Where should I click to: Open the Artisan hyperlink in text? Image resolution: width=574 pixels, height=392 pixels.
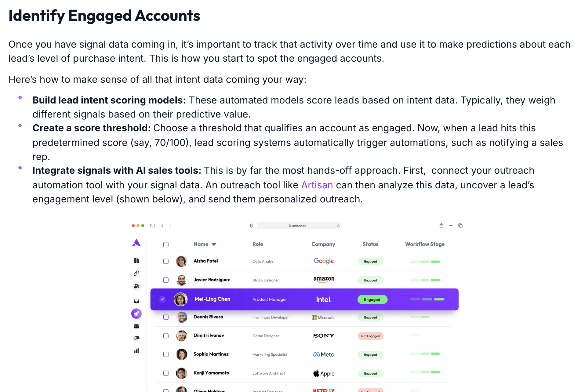[317, 185]
